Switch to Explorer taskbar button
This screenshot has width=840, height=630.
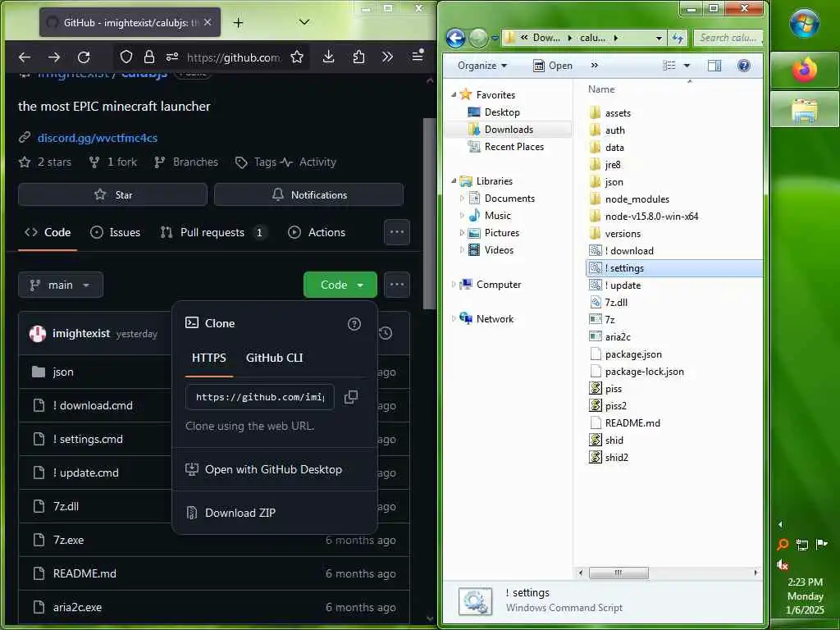805,110
